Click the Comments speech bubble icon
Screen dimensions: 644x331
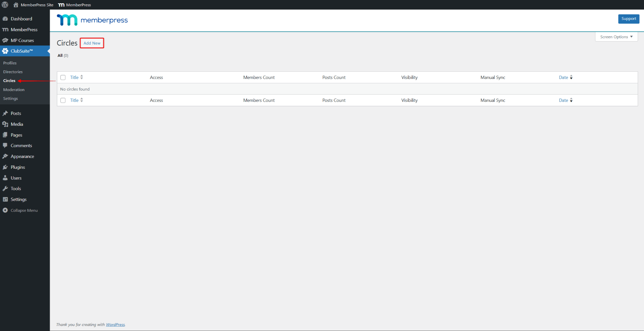6,145
